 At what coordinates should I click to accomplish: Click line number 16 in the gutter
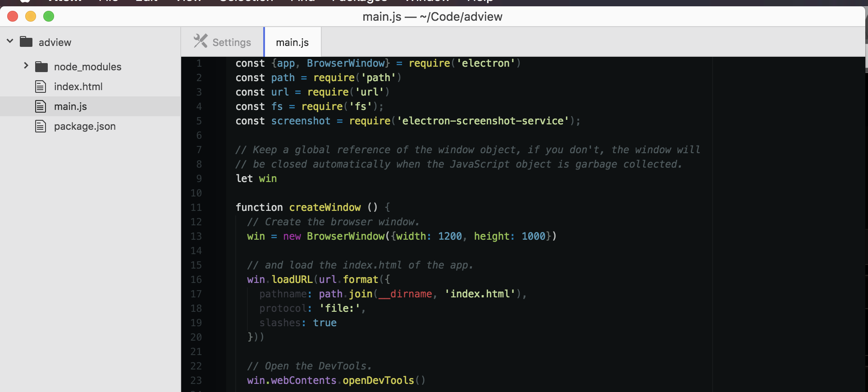[196, 279]
